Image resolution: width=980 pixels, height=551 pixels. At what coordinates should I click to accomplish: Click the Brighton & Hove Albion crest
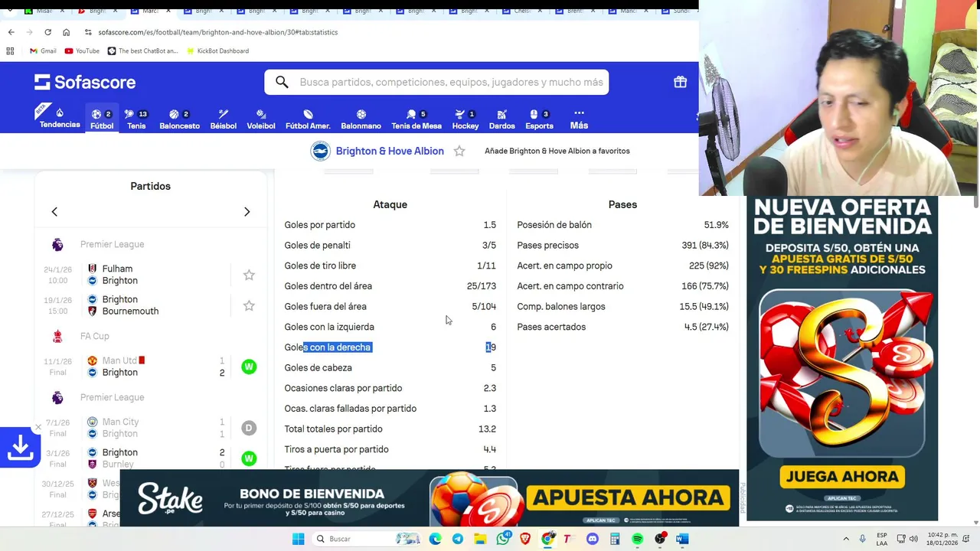click(319, 151)
